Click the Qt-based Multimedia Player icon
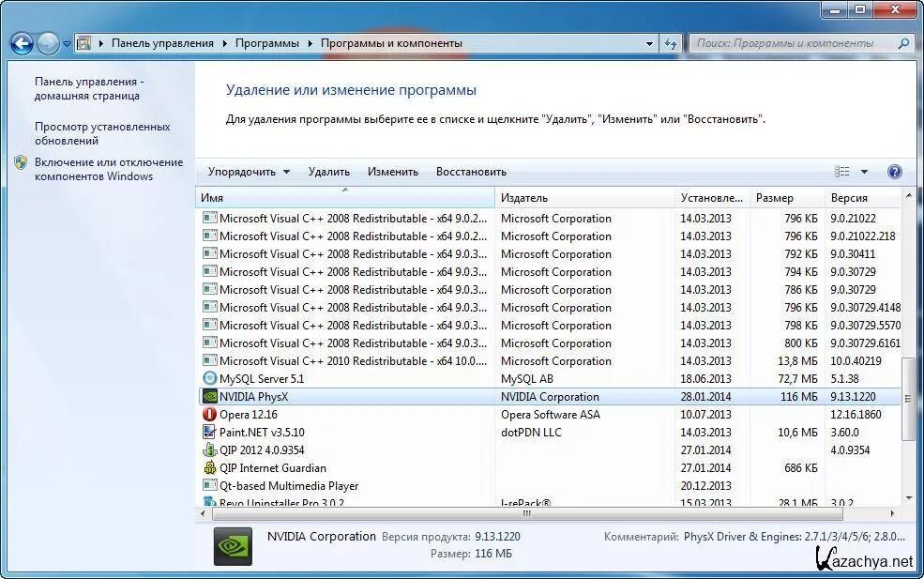This screenshot has height=579, width=924. tap(209, 485)
